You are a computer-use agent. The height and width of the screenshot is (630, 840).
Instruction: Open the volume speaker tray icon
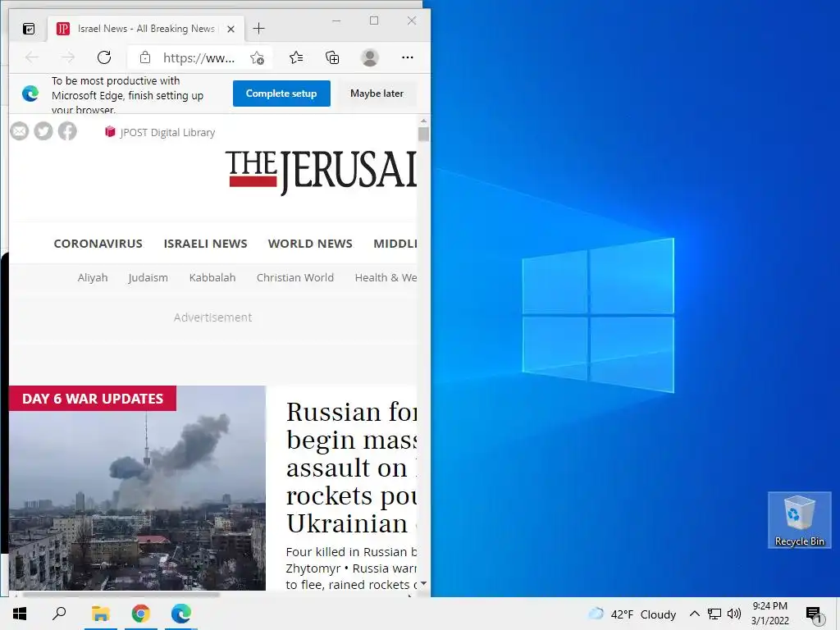coord(734,614)
